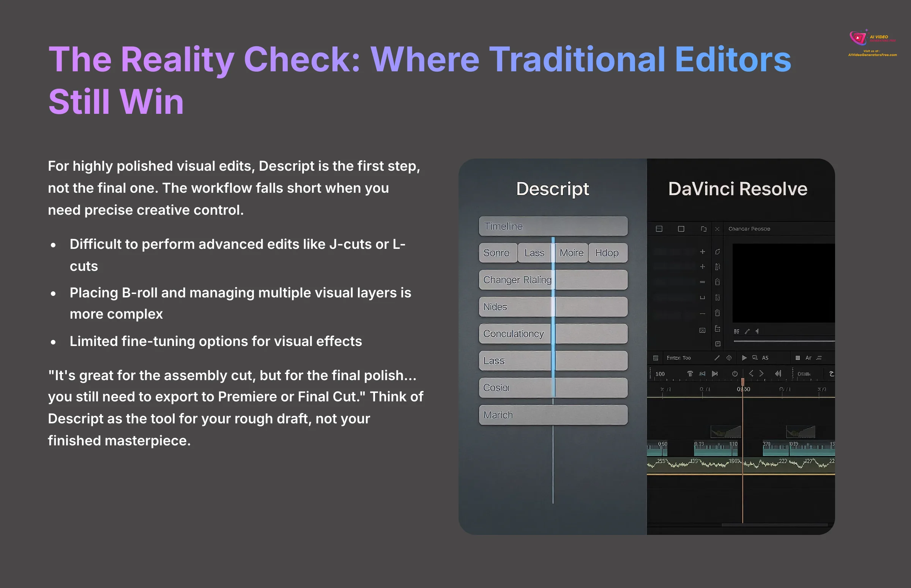
Task: Click the 100 zoom value
Action: (x=660, y=374)
